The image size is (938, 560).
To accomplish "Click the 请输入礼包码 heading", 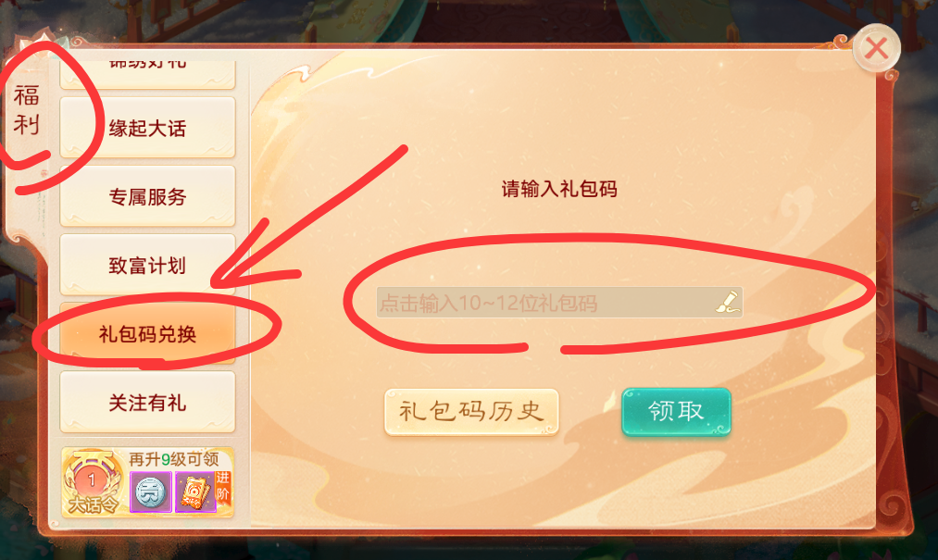I will [559, 189].
